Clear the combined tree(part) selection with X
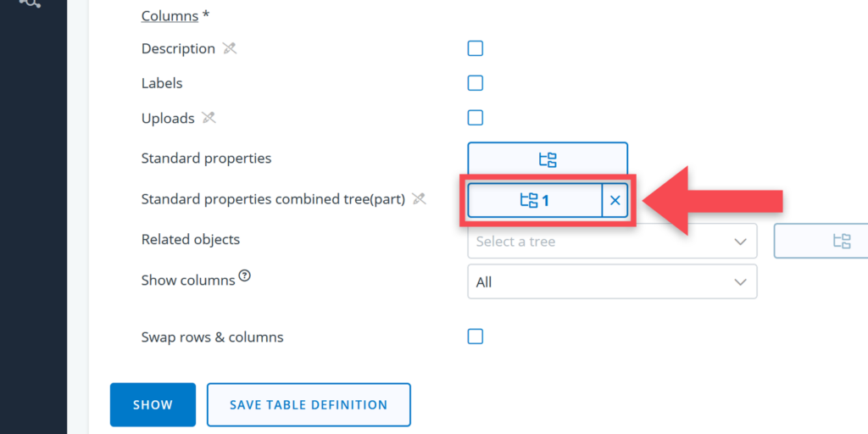This screenshot has width=868, height=434. point(615,201)
